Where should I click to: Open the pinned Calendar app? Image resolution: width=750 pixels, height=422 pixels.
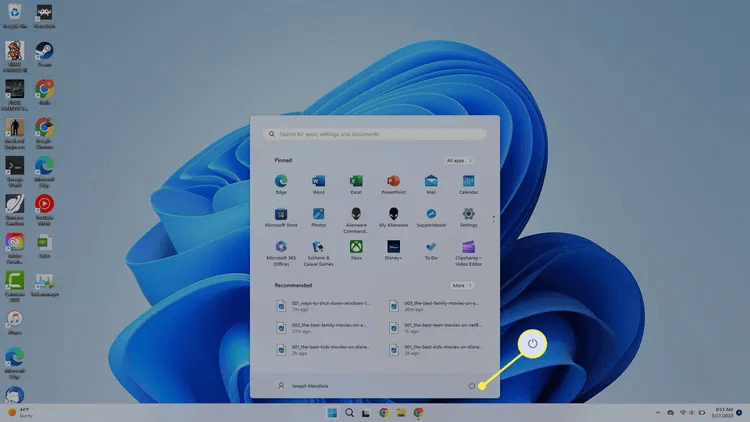468,184
